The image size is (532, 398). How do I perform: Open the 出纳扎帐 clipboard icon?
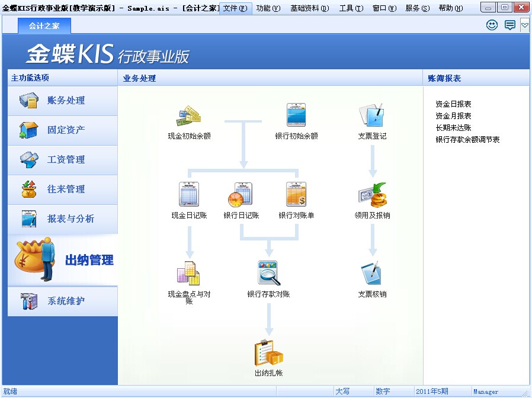[269, 352]
